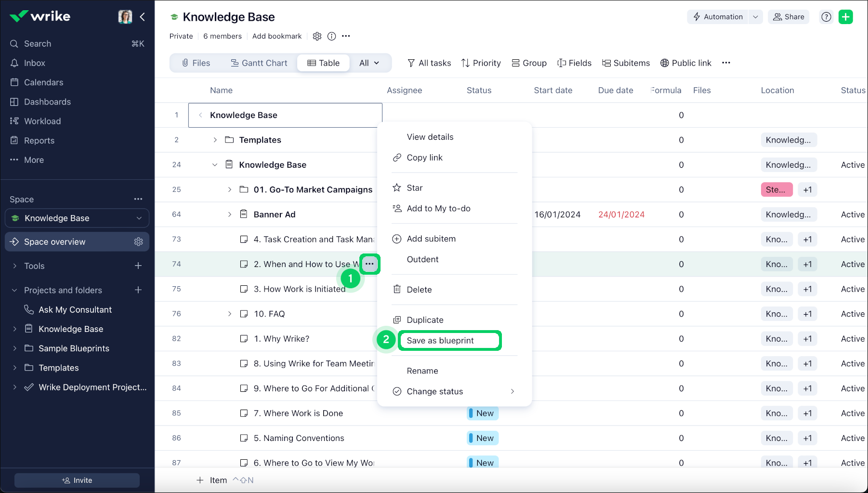The width and height of the screenshot is (868, 493).
Task: Toggle status checkbox for 5. Naming Conventions
Action: [x=244, y=438]
